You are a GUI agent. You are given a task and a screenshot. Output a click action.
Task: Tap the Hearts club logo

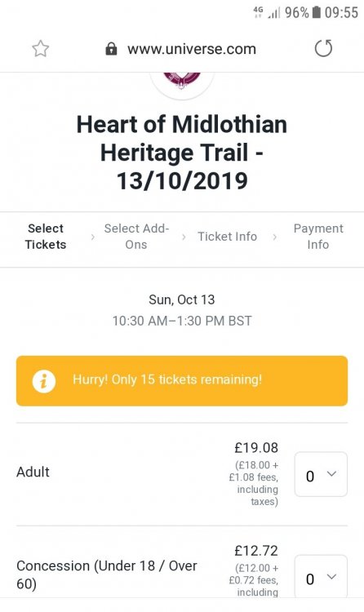click(182, 80)
